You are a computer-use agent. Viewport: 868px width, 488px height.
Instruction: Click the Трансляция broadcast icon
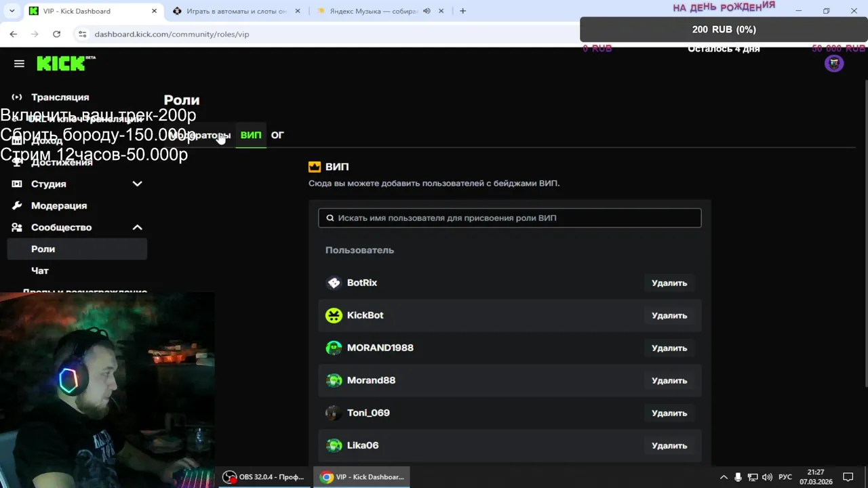tap(17, 97)
